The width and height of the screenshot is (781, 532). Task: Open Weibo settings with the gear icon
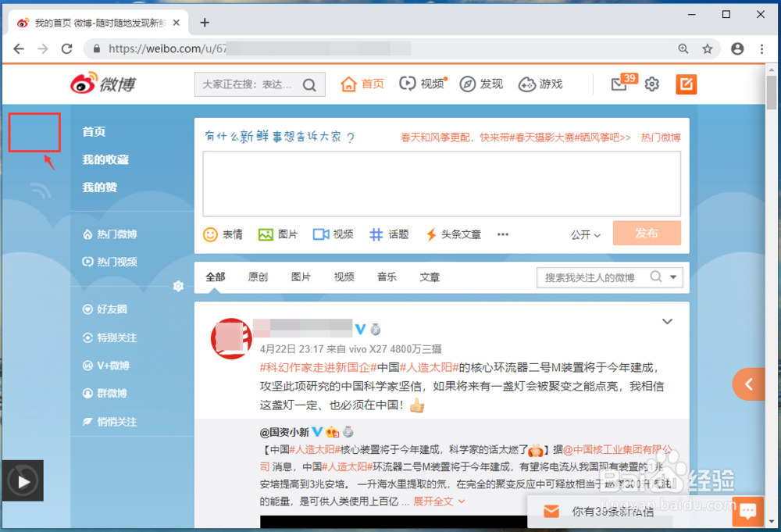pyautogui.click(x=652, y=84)
